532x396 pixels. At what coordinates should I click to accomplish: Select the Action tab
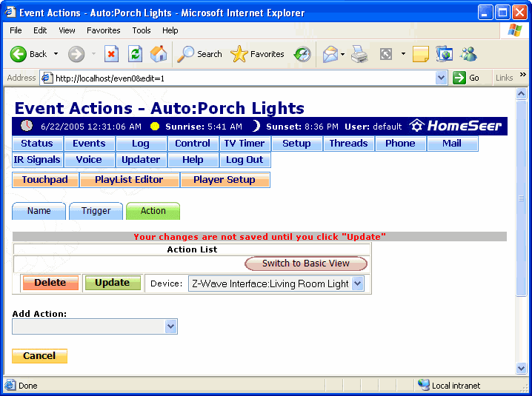point(153,211)
